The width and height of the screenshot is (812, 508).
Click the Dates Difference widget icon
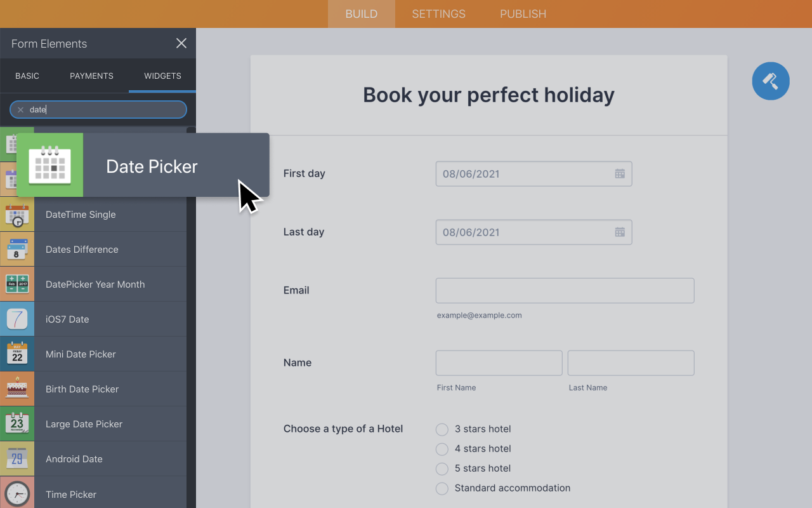[17, 249]
